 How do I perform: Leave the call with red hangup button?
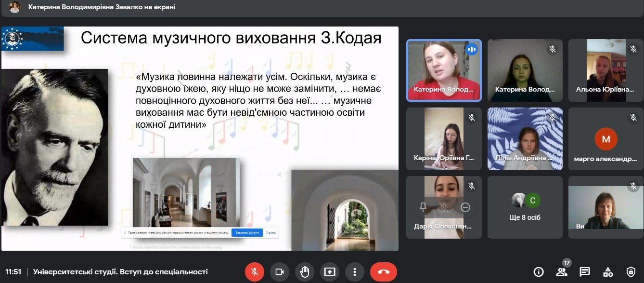[384, 272]
